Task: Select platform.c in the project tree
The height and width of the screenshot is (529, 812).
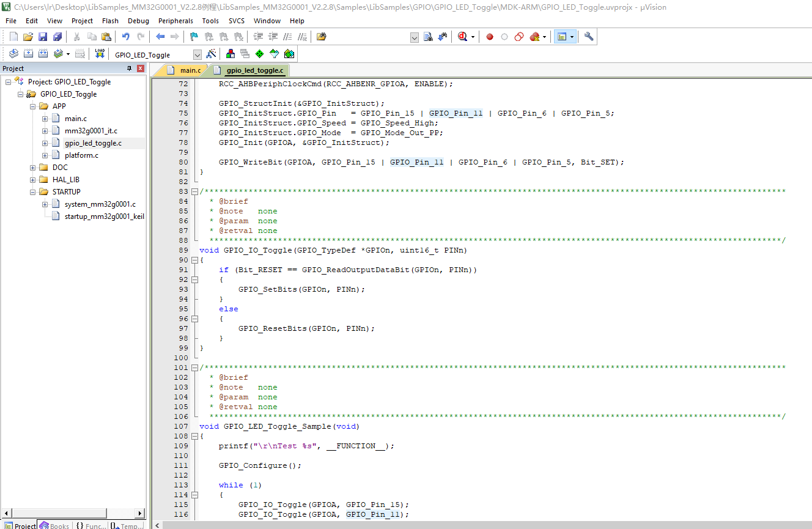Action: [81, 155]
